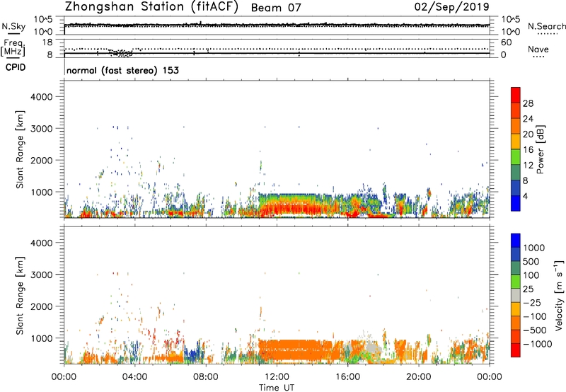Click the red bottom of the Velocity color bar
Viewport: 566px width, 392px height.
[516, 350]
